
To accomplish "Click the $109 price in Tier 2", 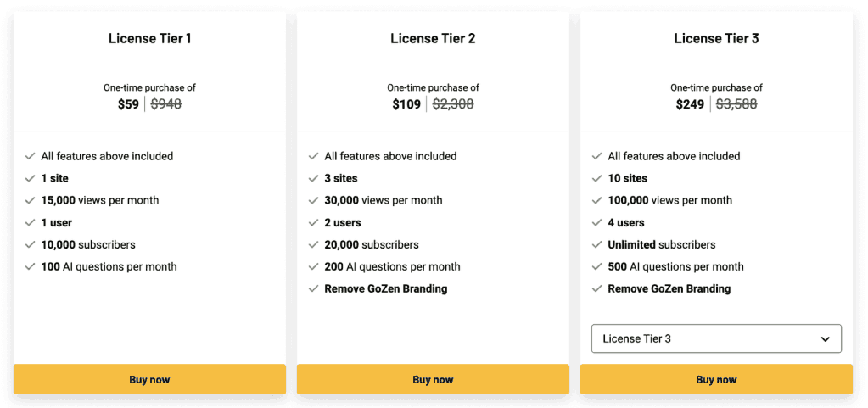I will tap(406, 104).
